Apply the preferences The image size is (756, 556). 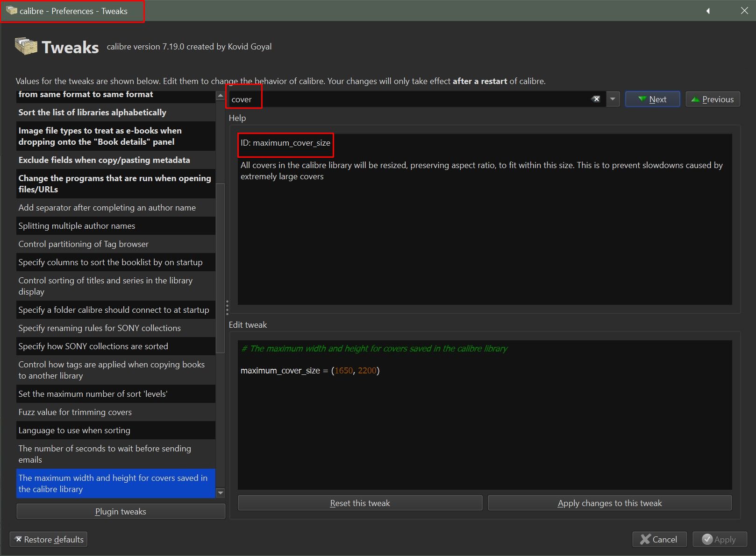click(x=719, y=539)
